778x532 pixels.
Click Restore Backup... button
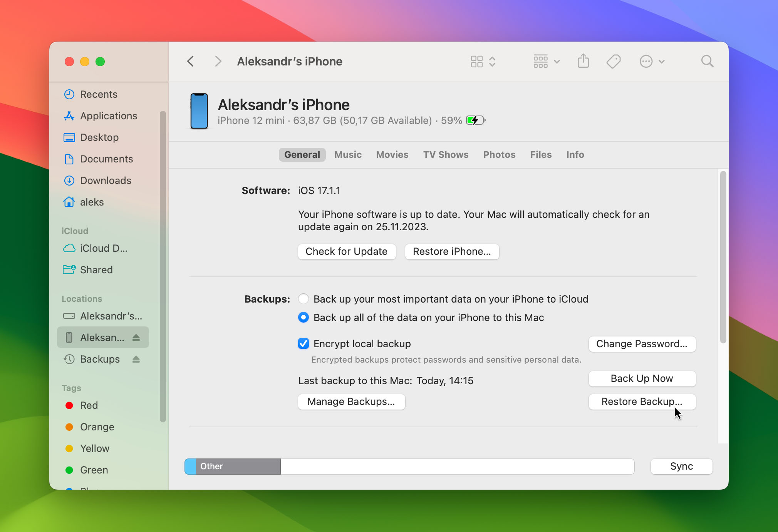coord(642,402)
